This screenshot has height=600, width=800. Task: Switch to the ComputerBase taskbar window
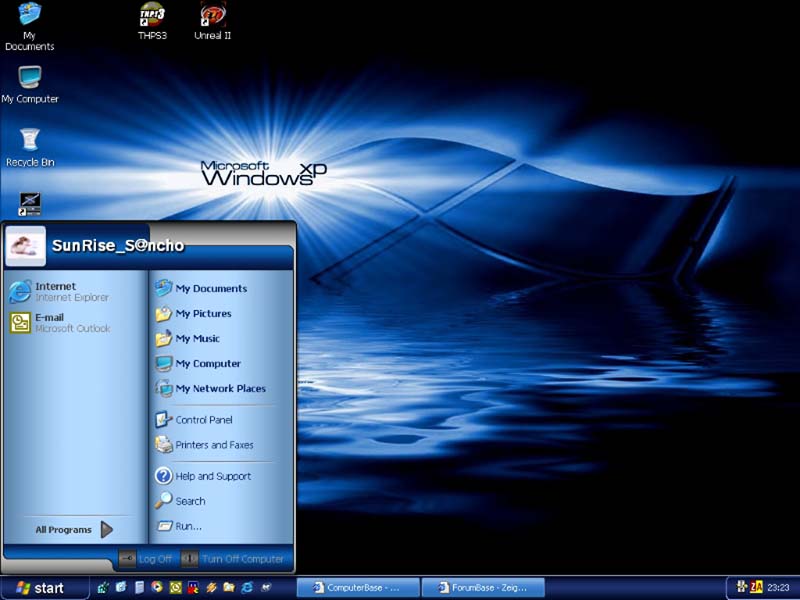(x=358, y=588)
